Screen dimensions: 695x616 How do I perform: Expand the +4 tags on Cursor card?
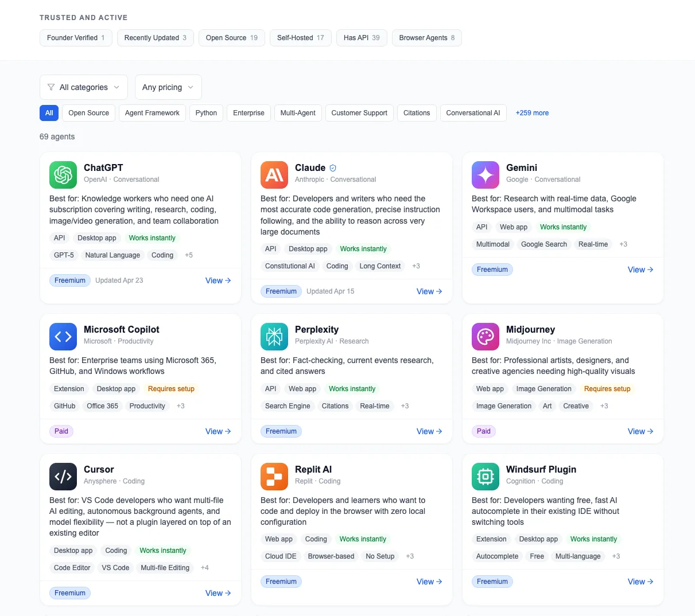click(x=205, y=568)
